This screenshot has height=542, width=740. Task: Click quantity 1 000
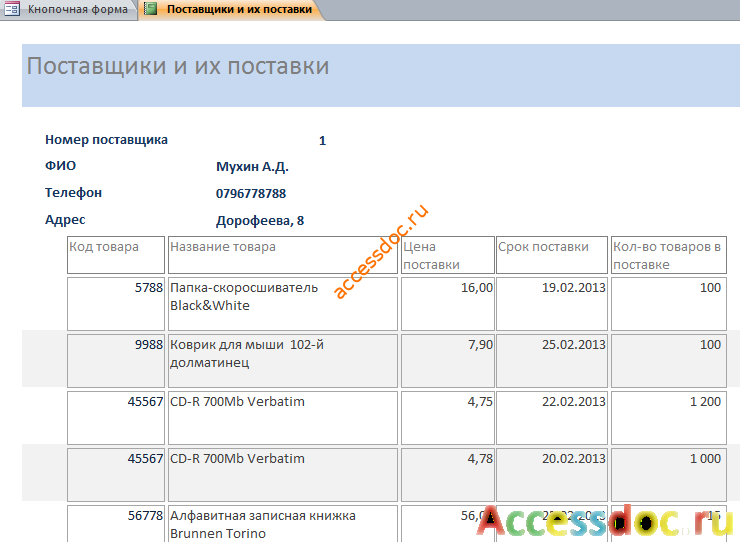click(669, 475)
